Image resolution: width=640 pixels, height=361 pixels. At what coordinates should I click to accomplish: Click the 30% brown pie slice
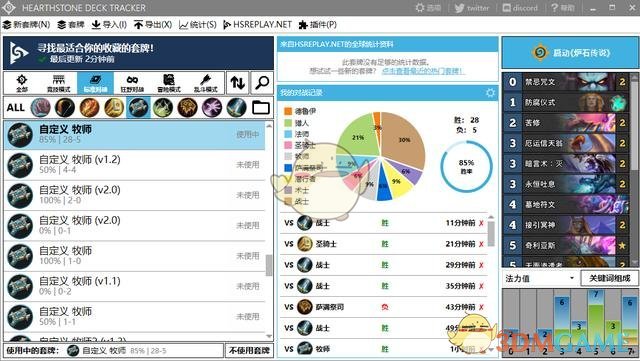coord(403,140)
